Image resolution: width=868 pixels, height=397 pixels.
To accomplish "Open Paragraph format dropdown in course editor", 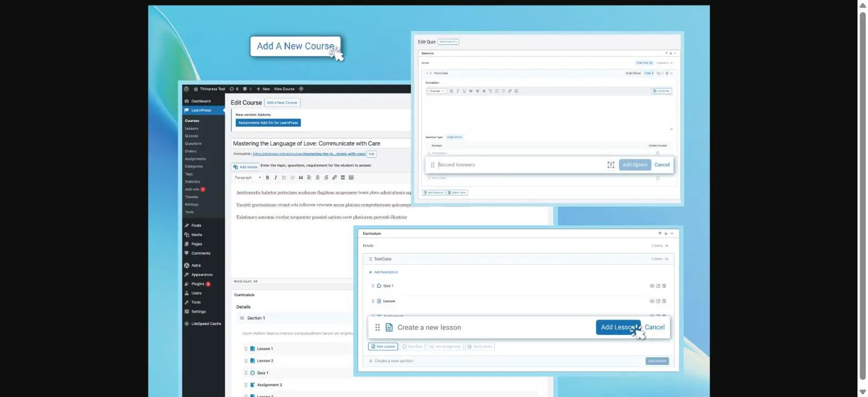I will point(248,178).
